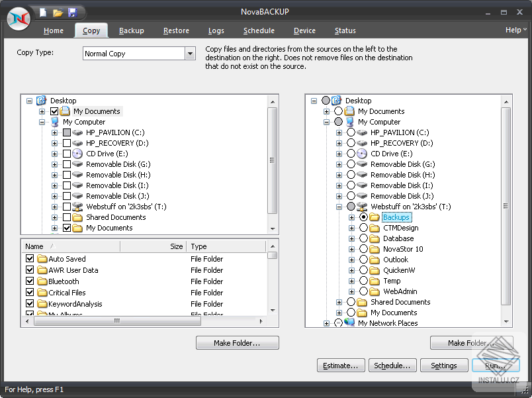Expand Backups folder in right tree
532x398 pixels.
(x=351, y=217)
